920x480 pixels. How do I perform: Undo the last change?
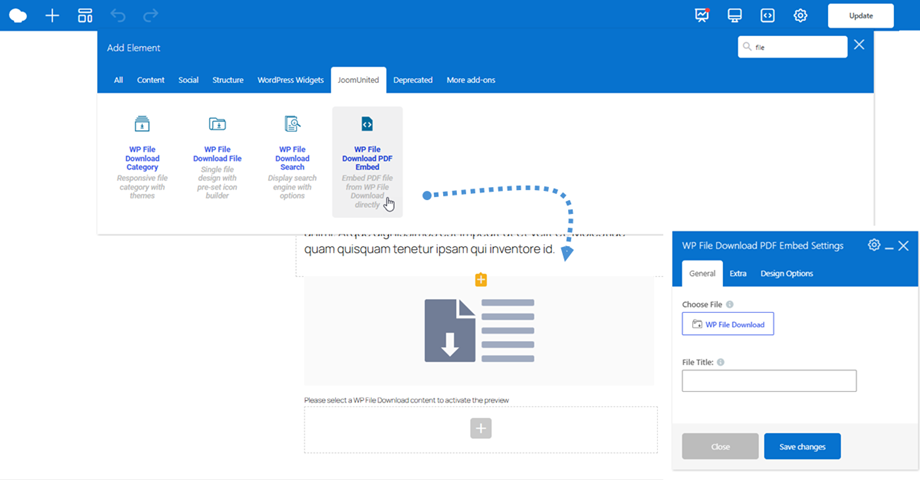click(118, 16)
